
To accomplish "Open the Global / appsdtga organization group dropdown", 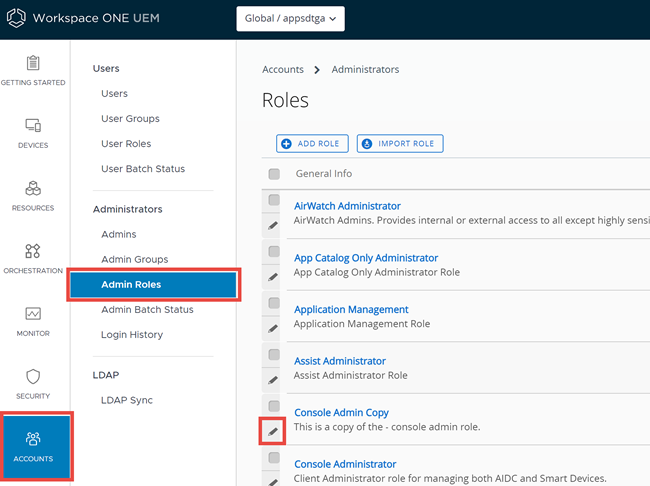I will tap(290, 19).
